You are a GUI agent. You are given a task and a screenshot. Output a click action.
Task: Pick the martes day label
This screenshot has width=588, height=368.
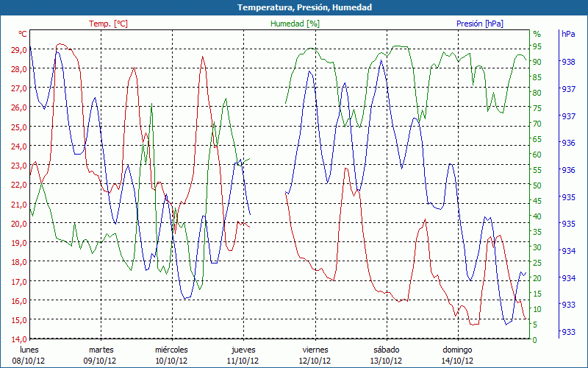pos(101,350)
